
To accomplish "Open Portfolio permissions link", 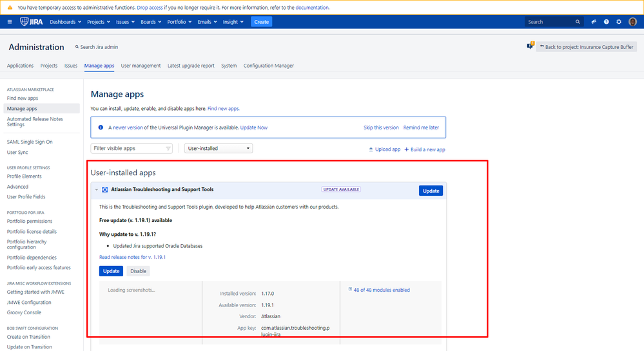I will [30, 222].
